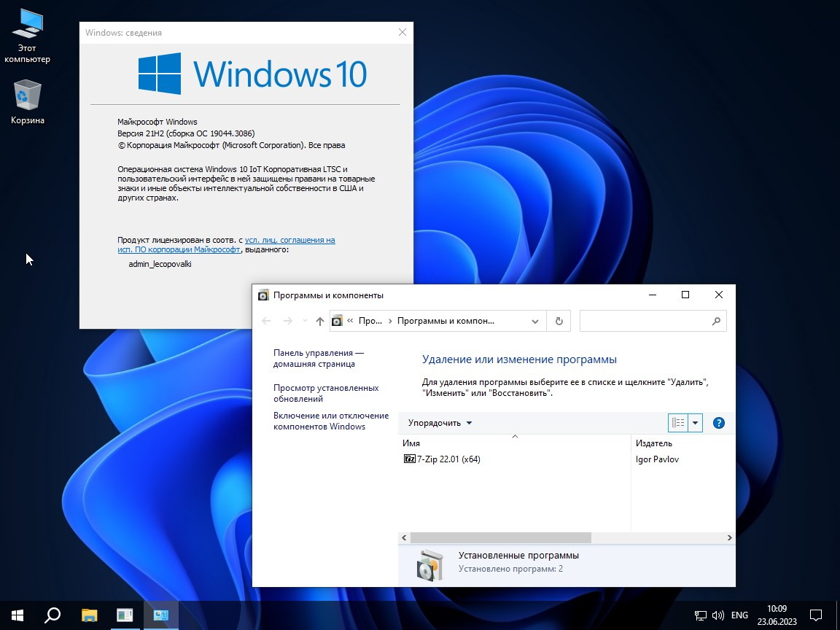Open the volume tray icon
The image size is (840, 630).
[x=717, y=615]
